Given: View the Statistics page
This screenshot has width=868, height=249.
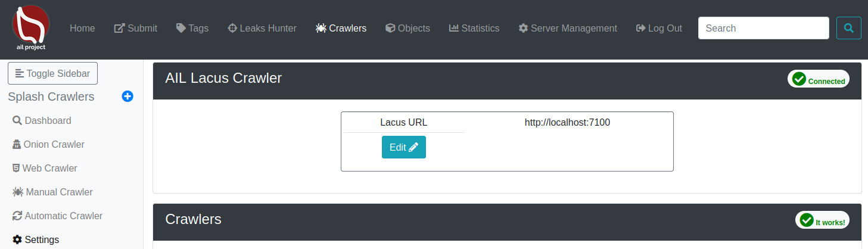Looking at the screenshot, I should tap(474, 28).
